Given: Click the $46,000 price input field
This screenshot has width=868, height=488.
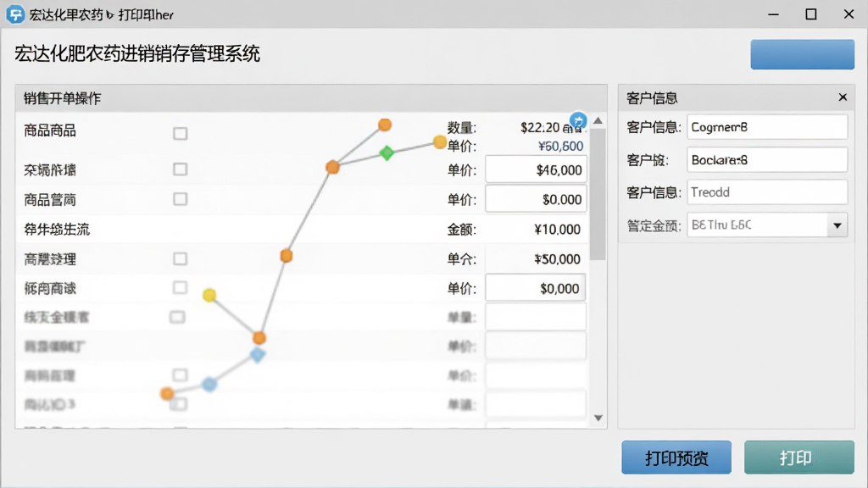Looking at the screenshot, I should point(536,169).
